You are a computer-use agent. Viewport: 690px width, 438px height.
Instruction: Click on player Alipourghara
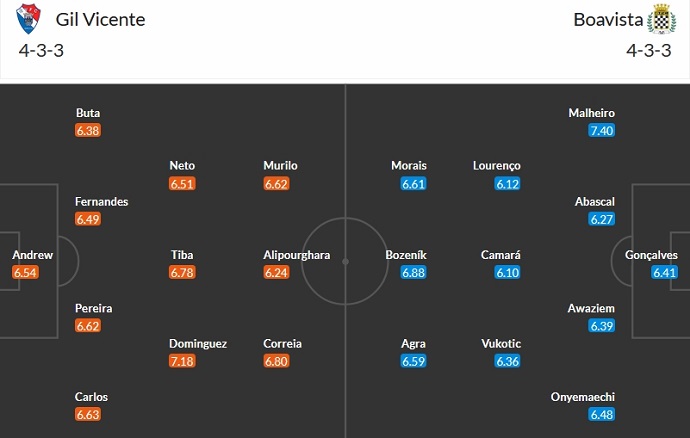pos(297,255)
